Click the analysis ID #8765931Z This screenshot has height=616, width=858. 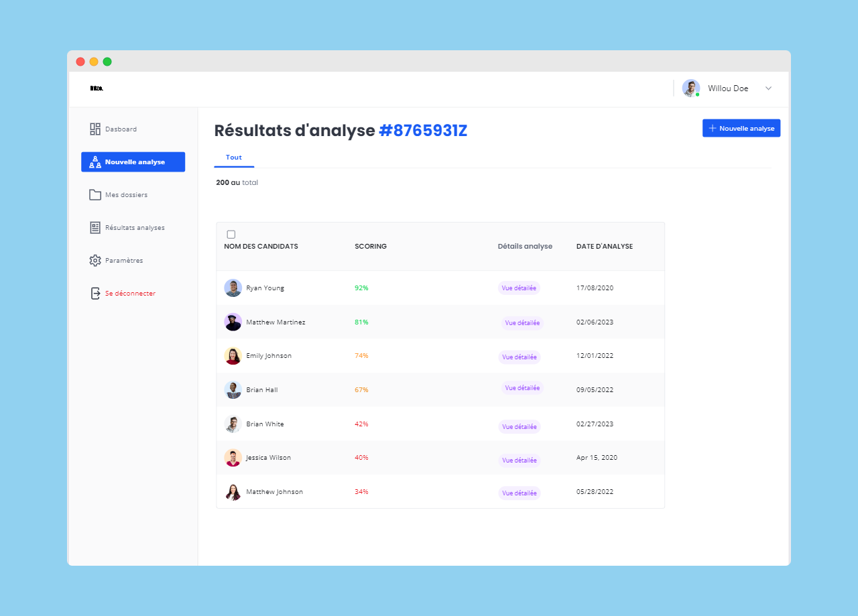click(423, 131)
